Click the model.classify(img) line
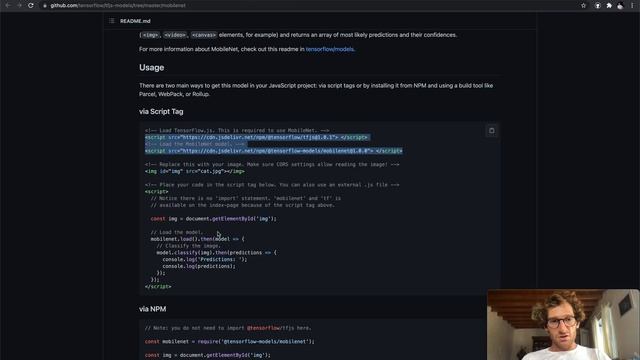640x360 pixels. 216,253
